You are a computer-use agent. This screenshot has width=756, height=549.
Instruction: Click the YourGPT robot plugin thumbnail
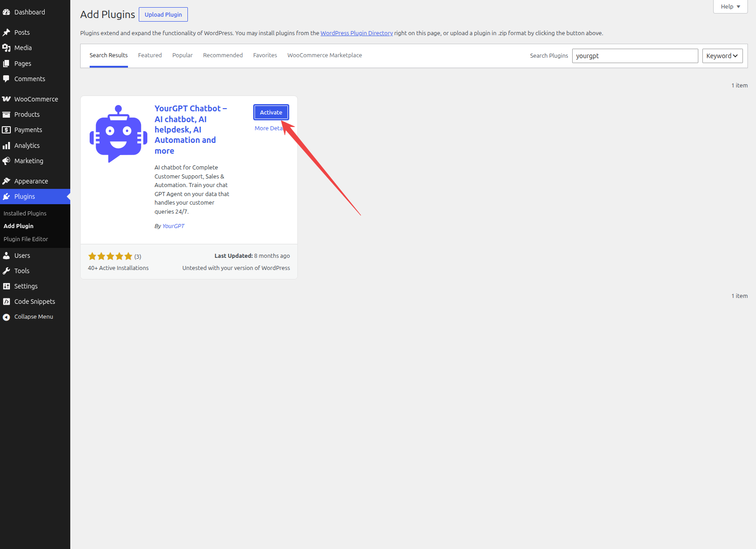tap(118, 134)
